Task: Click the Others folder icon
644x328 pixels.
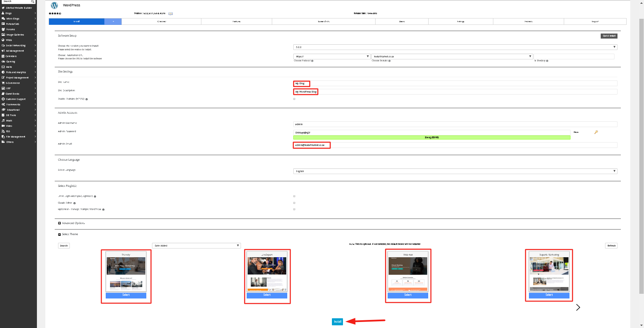Action: [x=3, y=142]
